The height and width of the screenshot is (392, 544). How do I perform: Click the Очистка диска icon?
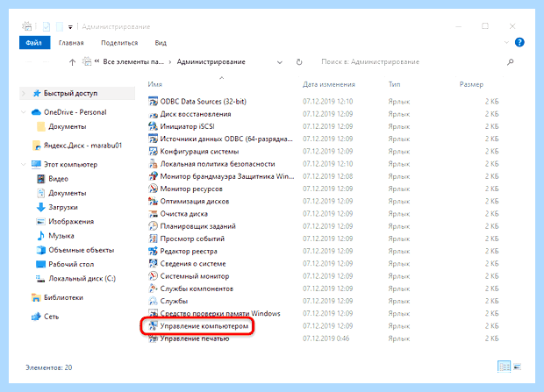[x=153, y=214]
